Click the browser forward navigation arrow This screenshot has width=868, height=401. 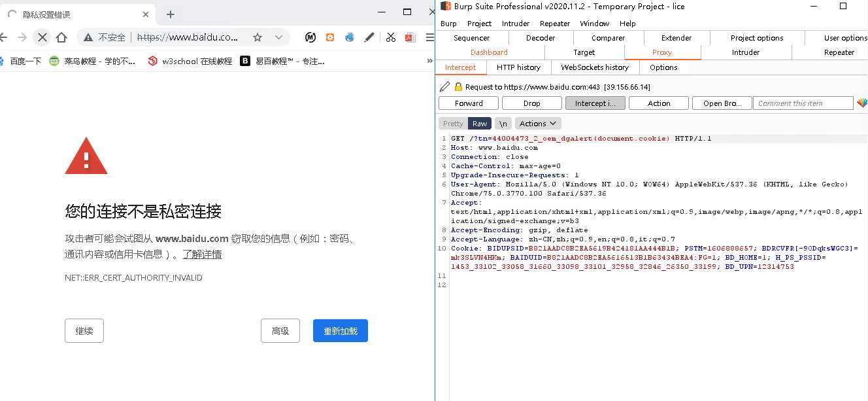[x=22, y=37]
